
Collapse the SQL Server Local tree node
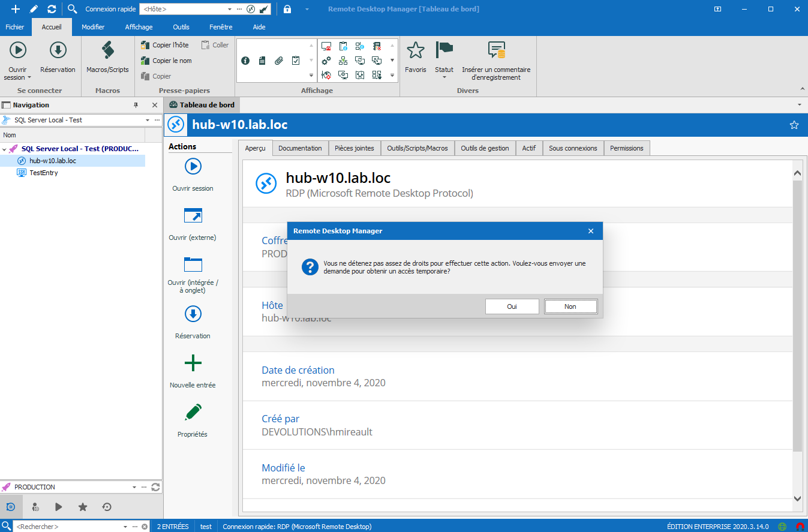coord(5,149)
